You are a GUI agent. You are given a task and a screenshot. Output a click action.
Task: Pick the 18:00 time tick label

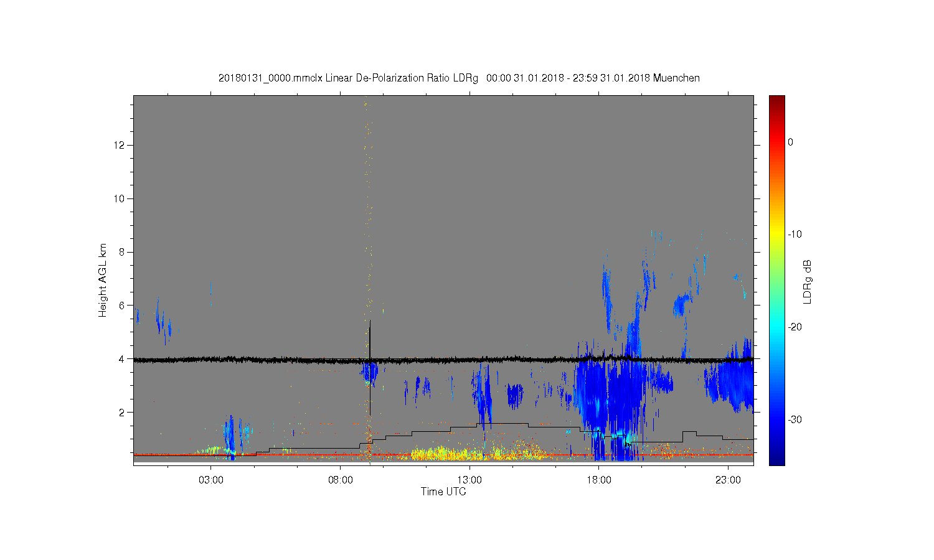click(x=599, y=480)
